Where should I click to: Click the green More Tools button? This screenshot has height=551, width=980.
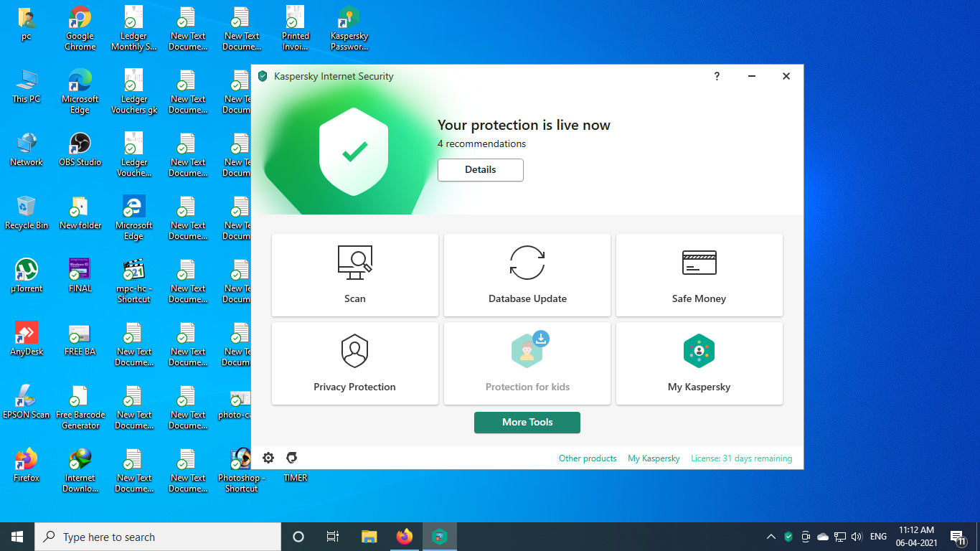(527, 423)
